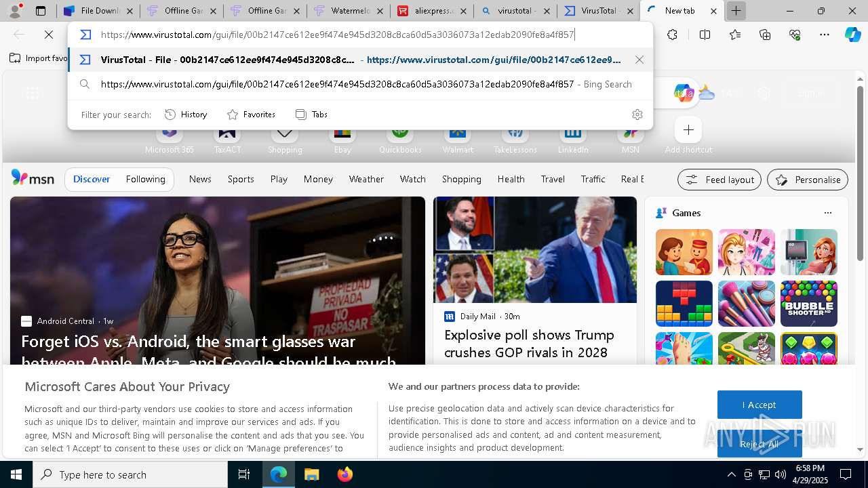
Task: Open the LinkedIn shortcut
Action: point(573,138)
